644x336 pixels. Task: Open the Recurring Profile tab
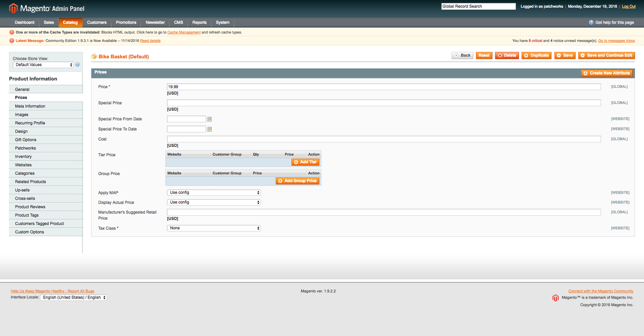tap(46, 123)
